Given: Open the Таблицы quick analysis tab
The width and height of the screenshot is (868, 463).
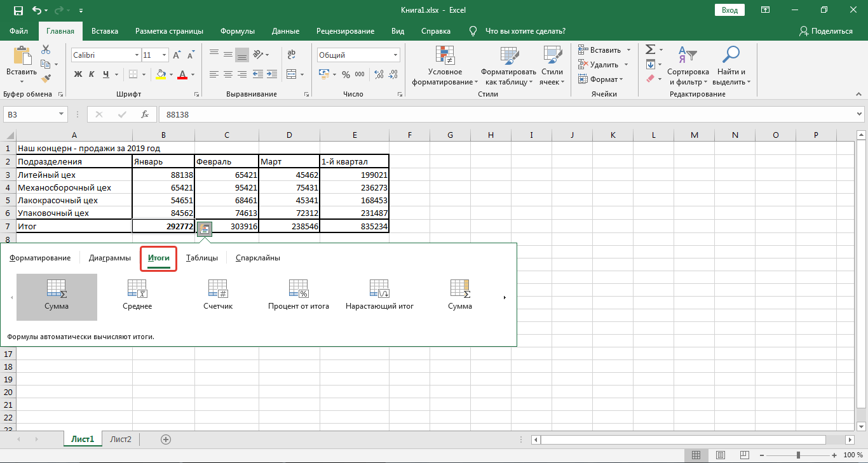Looking at the screenshot, I should pos(202,258).
